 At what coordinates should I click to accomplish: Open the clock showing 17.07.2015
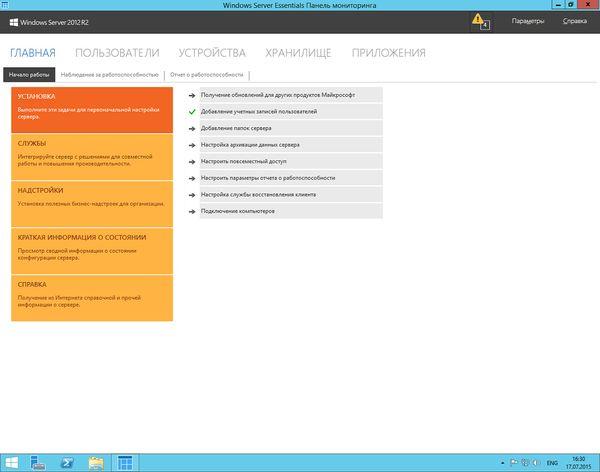[x=579, y=463]
